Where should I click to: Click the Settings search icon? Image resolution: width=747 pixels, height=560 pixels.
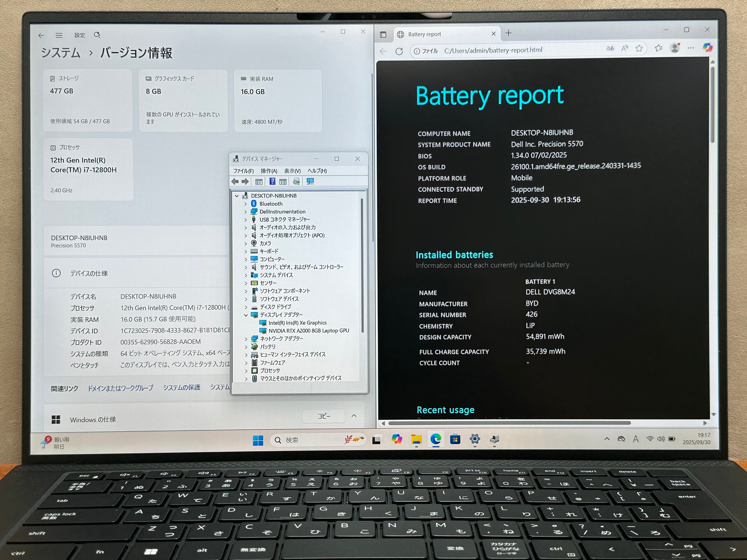[97, 35]
